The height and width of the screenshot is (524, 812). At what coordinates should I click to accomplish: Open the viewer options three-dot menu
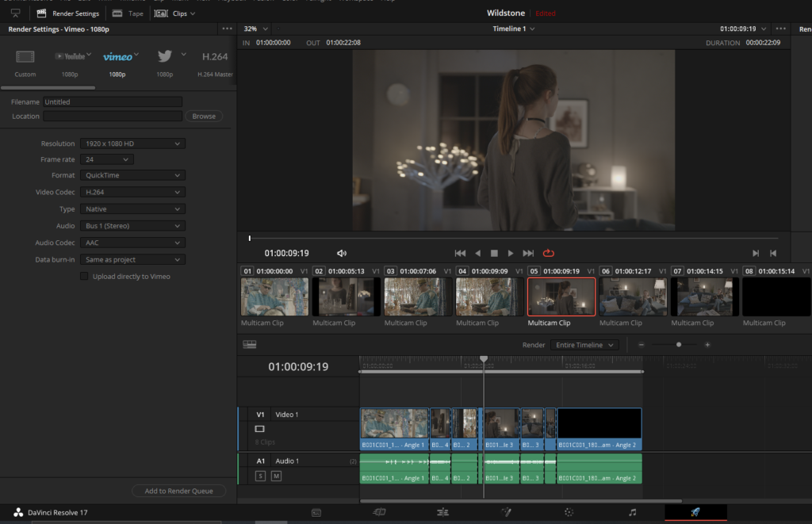click(781, 29)
